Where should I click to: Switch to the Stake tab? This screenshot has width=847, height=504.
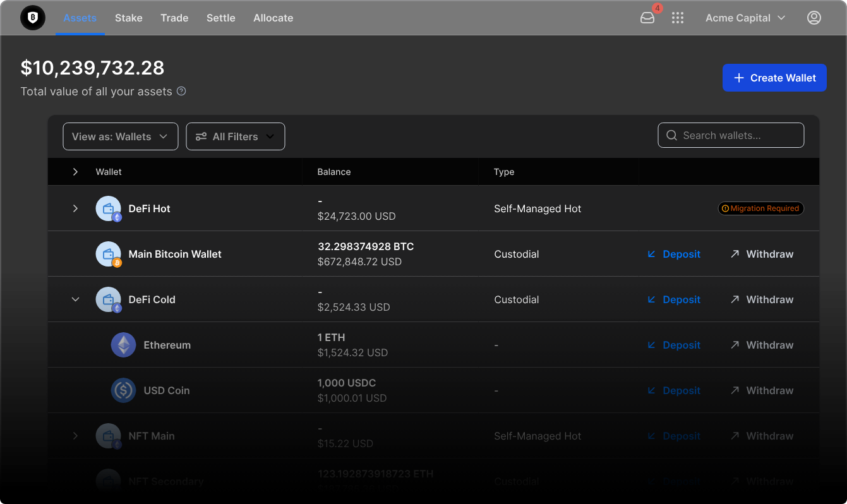[x=129, y=18]
